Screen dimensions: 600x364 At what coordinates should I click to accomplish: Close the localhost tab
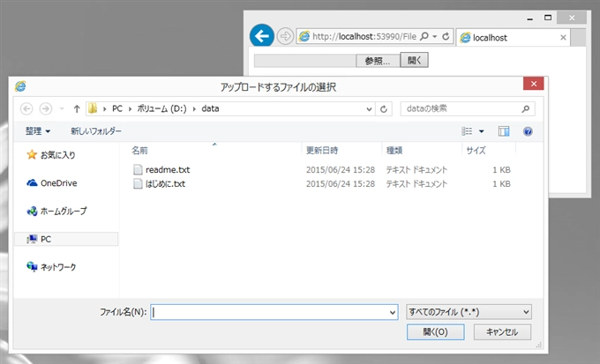coord(563,38)
